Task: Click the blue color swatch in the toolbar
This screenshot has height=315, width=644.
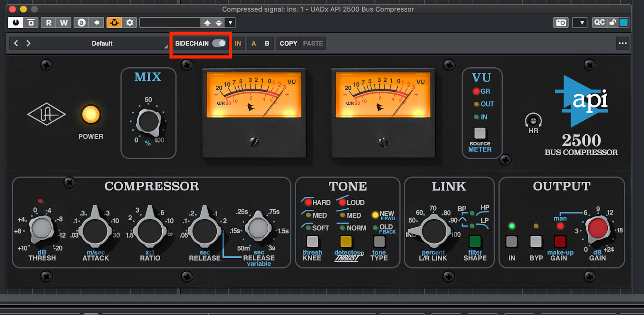Action: [623, 23]
